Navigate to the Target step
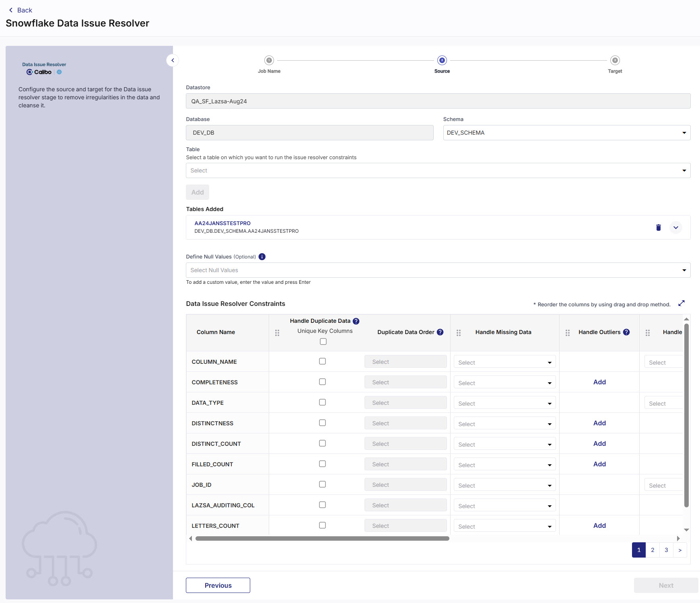 tap(615, 60)
